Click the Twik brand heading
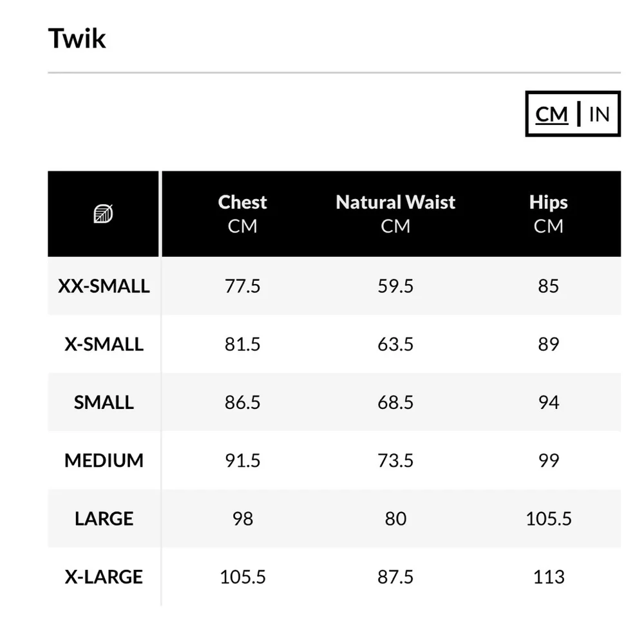This screenshot has width=644, height=644. point(77,39)
